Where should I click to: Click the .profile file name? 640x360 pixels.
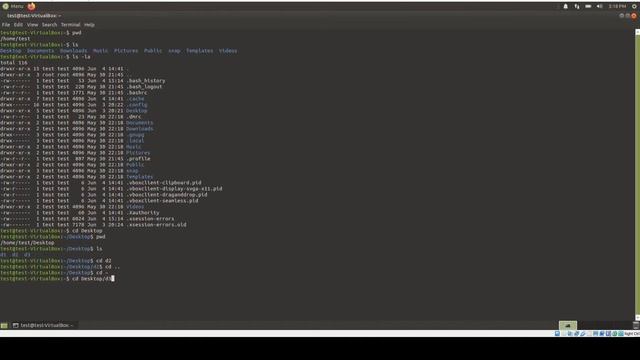pos(138,159)
